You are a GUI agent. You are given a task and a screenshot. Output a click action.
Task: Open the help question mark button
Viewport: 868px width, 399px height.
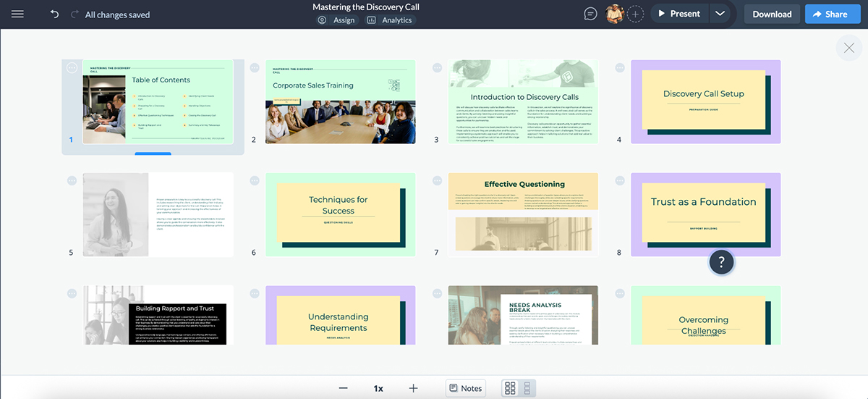(x=721, y=263)
